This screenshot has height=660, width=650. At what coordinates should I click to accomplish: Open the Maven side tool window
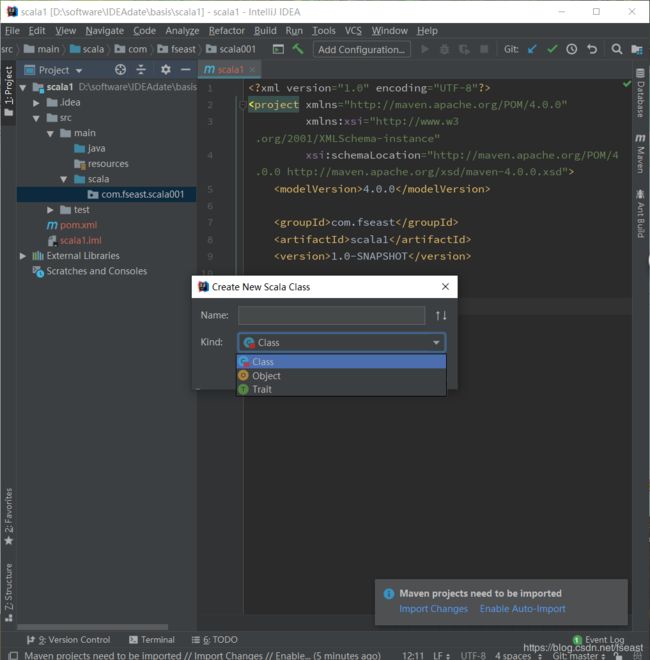pyautogui.click(x=640, y=154)
